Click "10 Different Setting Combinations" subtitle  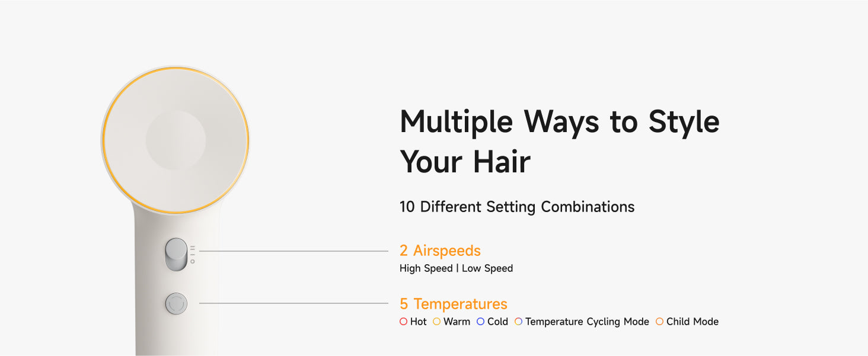tap(517, 207)
